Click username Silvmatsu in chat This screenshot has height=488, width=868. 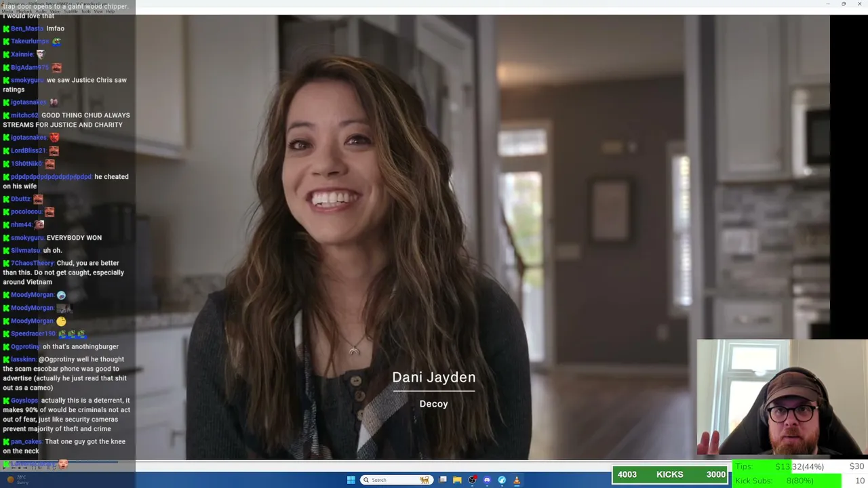click(26, 251)
